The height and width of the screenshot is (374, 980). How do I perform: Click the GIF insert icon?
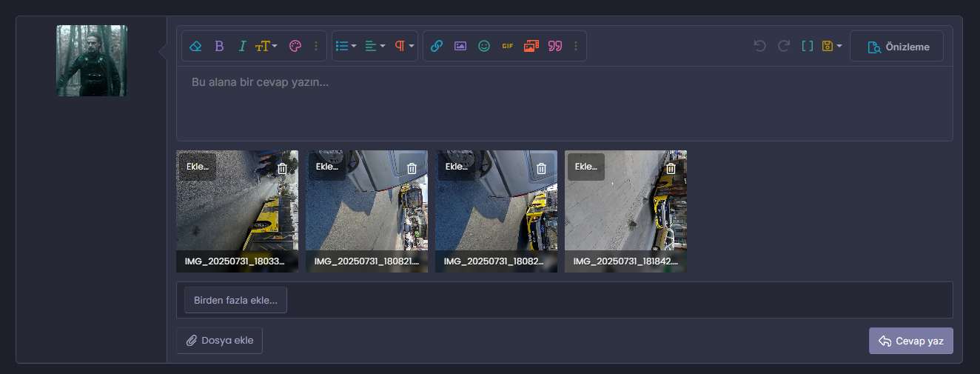click(x=508, y=46)
